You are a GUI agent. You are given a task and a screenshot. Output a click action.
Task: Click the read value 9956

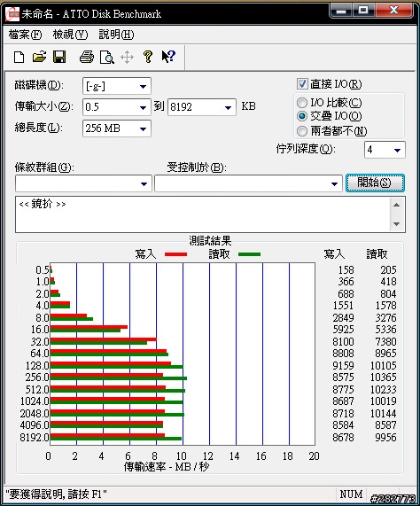click(385, 438)
